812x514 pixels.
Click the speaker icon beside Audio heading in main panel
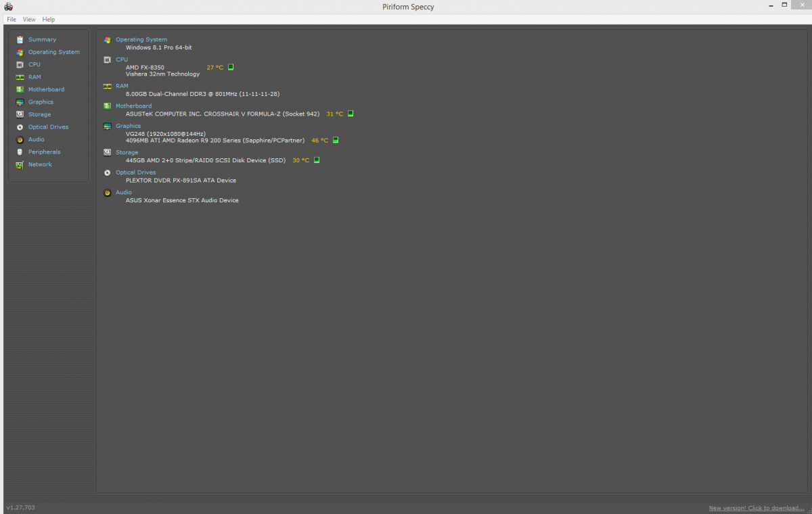coord(107,193)
